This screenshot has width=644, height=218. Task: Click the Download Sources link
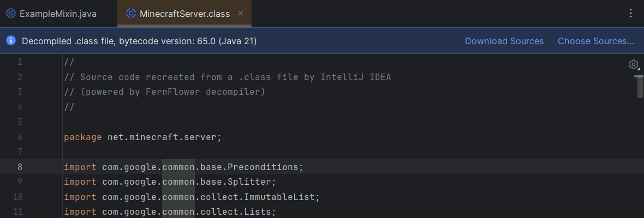(x=504, y=41)
